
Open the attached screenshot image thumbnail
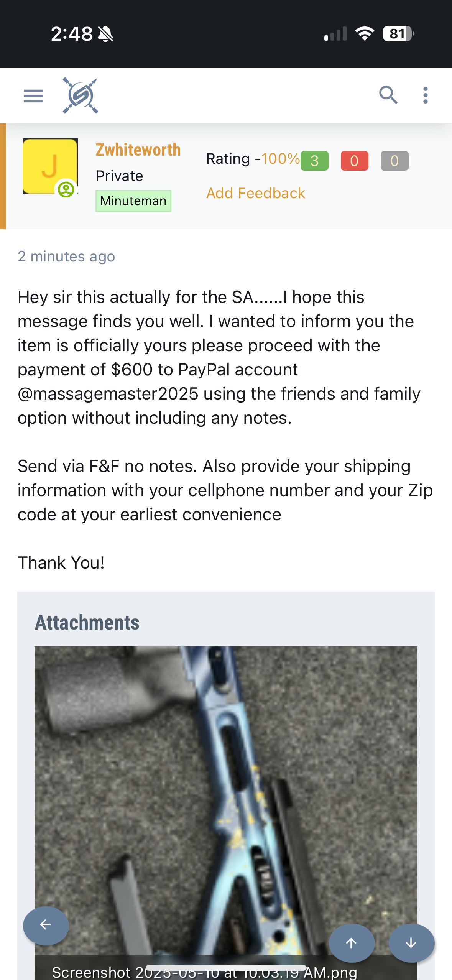pyautogui.click(x=226, y=786)
